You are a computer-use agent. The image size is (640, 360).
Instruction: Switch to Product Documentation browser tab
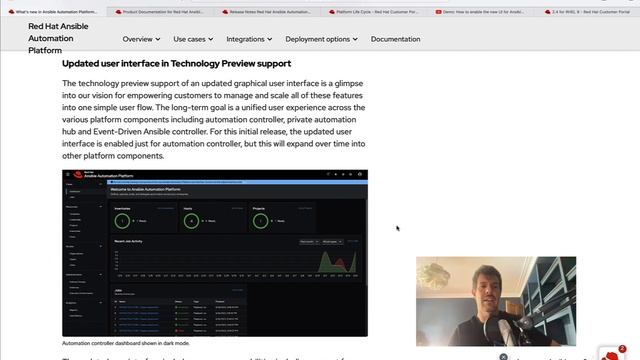[160, 12]
